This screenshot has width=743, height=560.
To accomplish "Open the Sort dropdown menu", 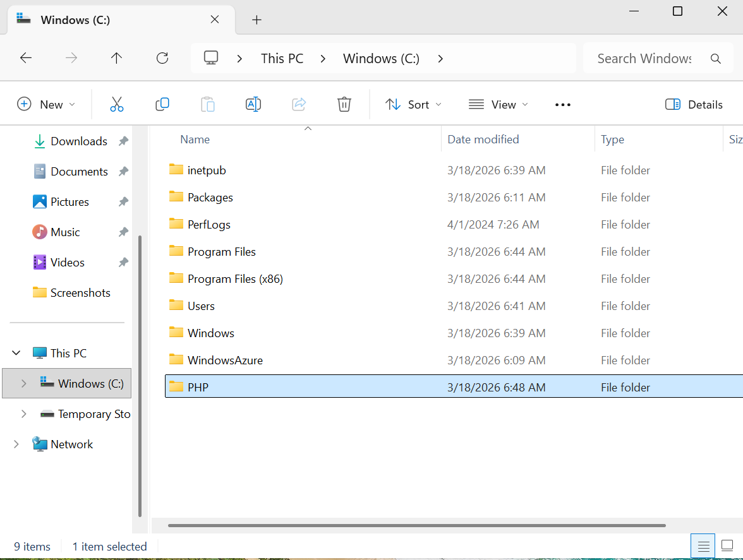I will 413,105.
